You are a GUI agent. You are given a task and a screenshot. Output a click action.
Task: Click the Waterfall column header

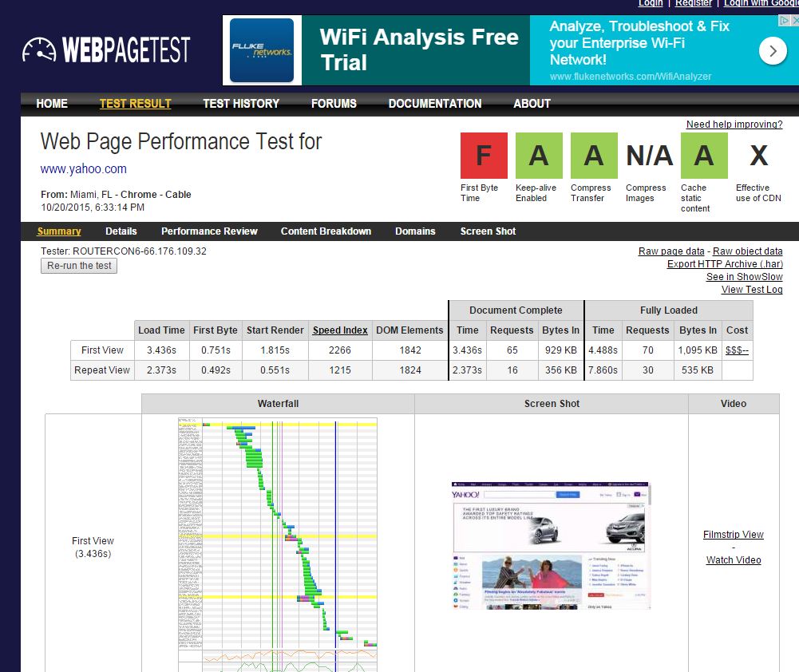pyautogui.click(x=278, y=404)
